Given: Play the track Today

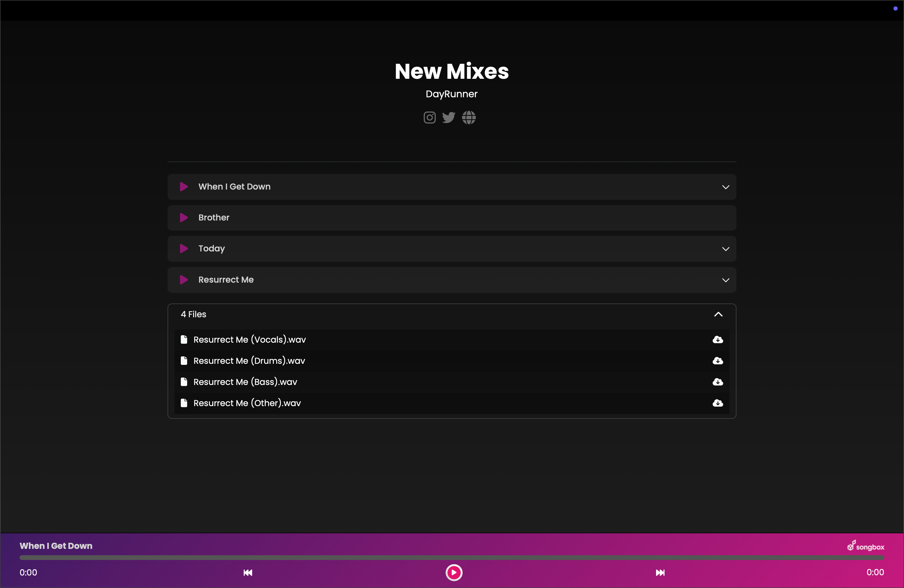Looking at the screenshot, I should pyautogui.click(x=184, y=249).
